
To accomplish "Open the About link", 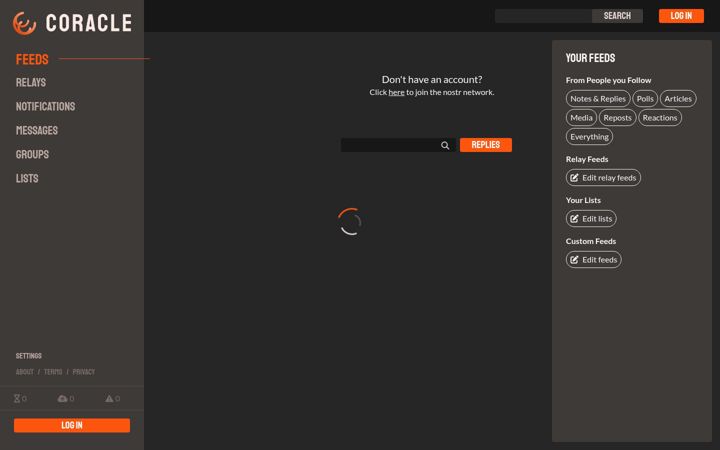I will 25,372.
